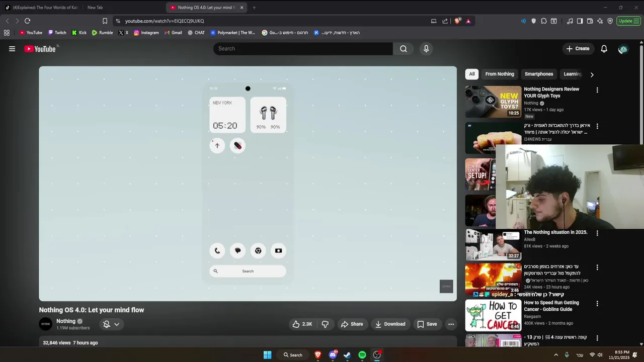This screenshot has height=362, width=644.
Task: Open the music note playlist icon
Action: tap(570, 21)
